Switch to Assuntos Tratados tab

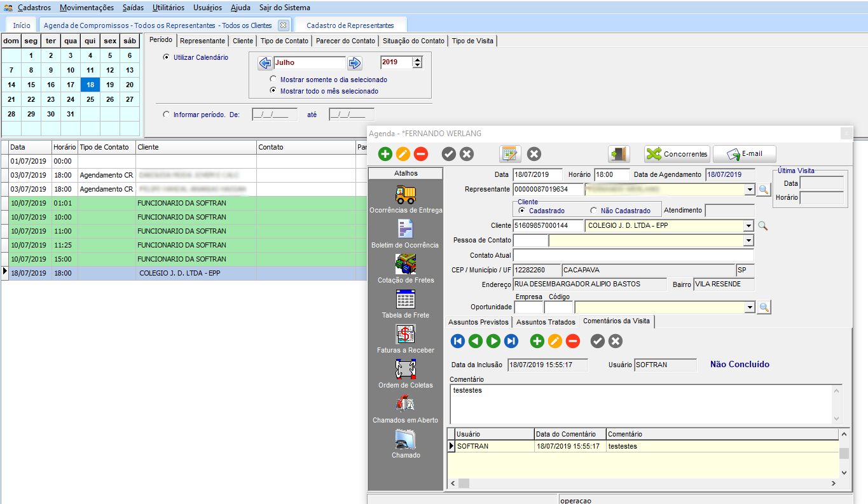[x=546, y=322]
